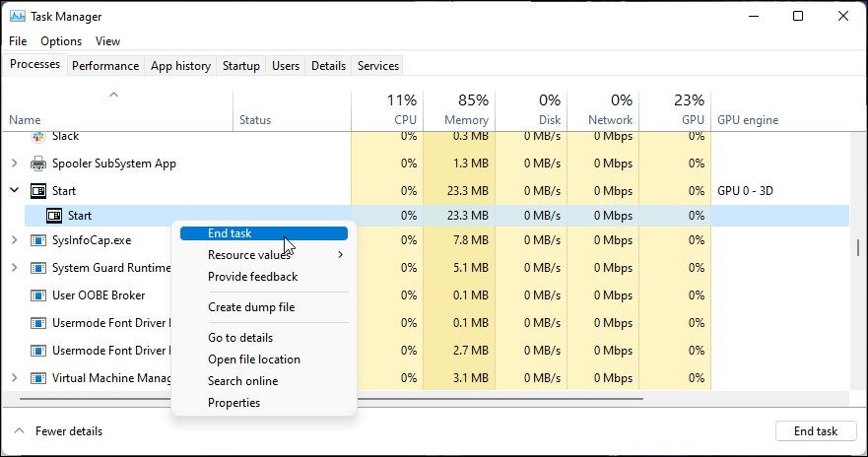Click the Slack process icon
868x457 pixels.
(x=39, y=136)
